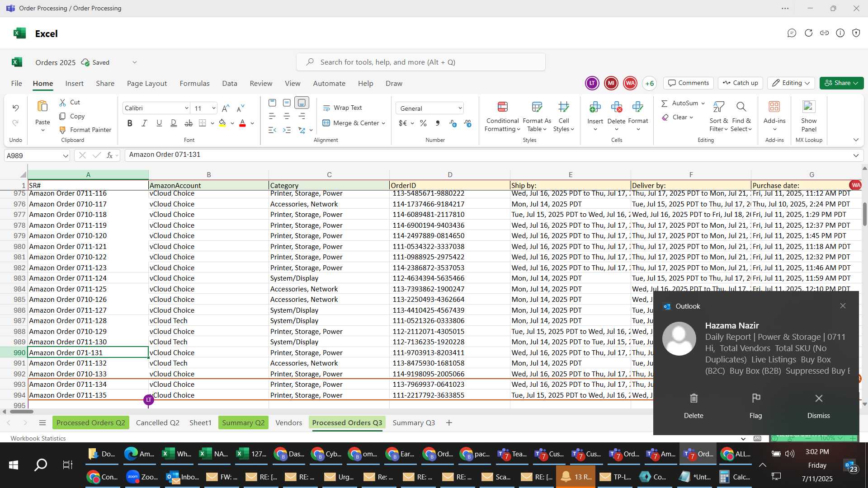Click the Cut scissors icon
The width and height of the screenshot is (868, 488).
point(63,103)
